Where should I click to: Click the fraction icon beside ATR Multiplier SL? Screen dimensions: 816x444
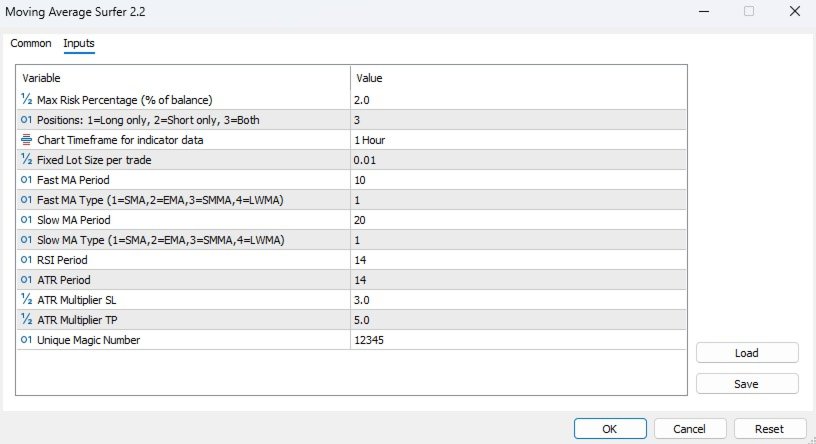point(26,300)
